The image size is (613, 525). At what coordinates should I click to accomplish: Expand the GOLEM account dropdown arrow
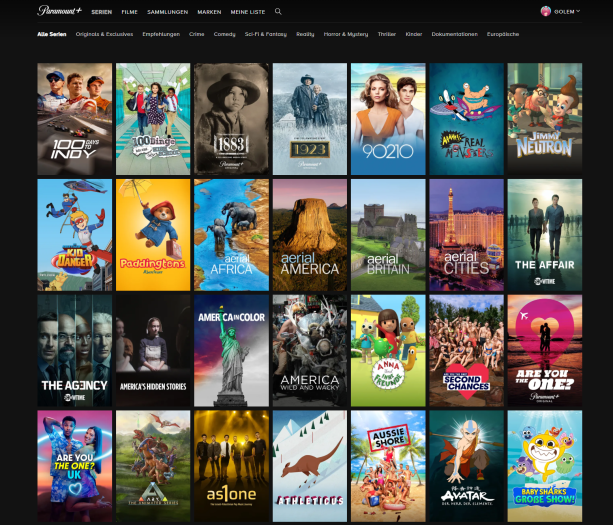click(578, 11)
